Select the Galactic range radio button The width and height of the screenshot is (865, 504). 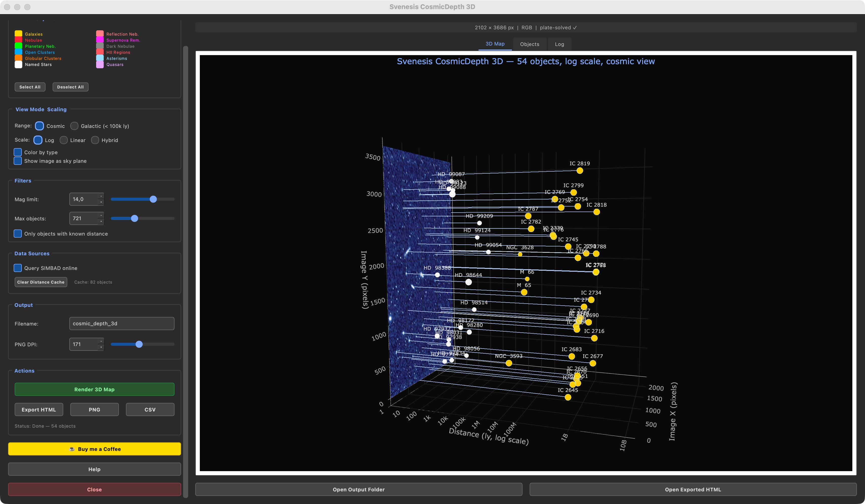[x=74, y=126]
